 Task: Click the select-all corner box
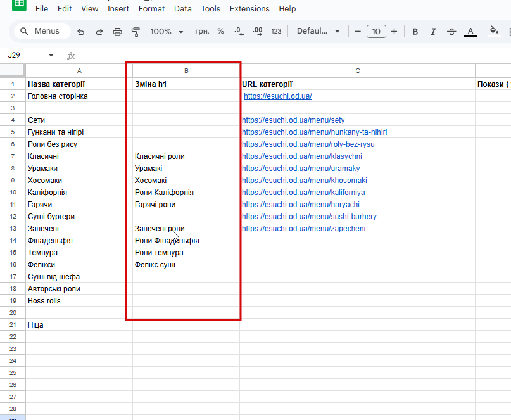13,70
